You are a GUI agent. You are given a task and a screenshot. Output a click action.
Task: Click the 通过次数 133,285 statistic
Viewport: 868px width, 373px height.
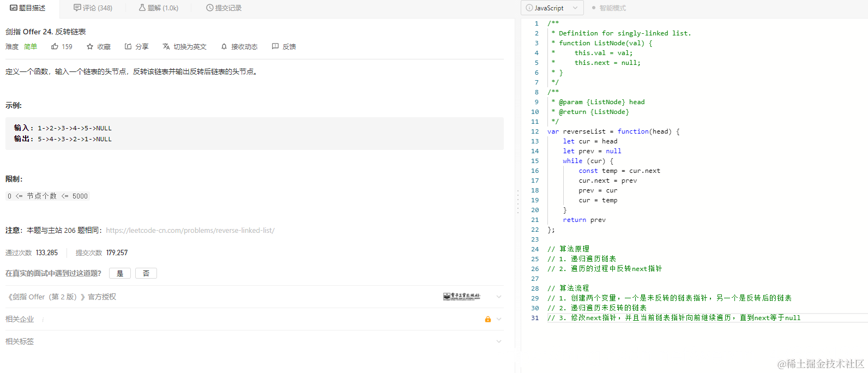coord(32,253)
